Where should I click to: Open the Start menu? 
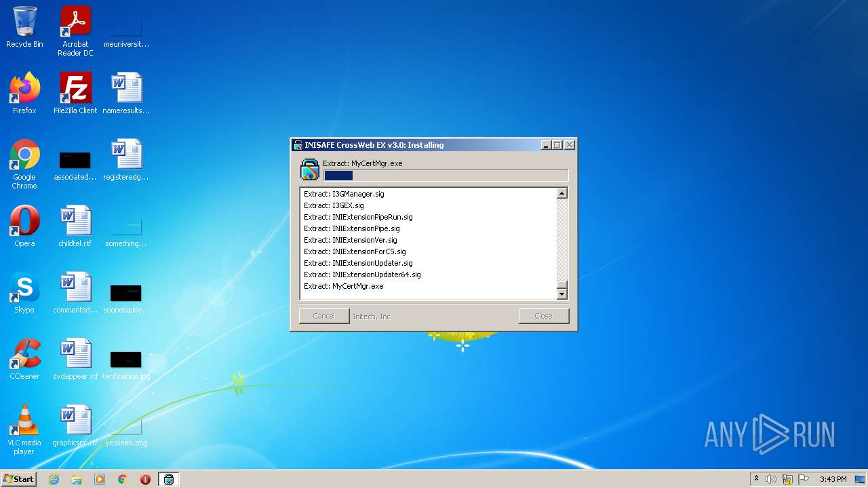click(x=18, y=479)
